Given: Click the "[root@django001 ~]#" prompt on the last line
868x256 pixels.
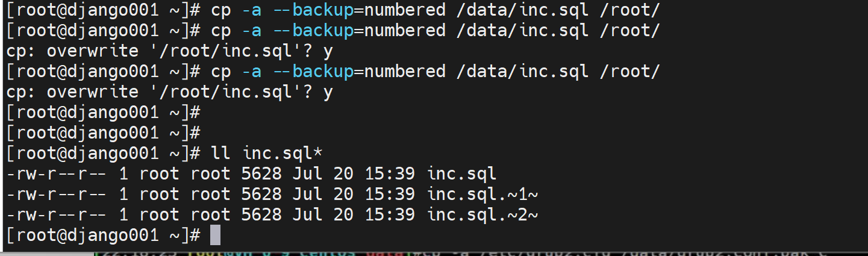Looking at the screenshot, I should point(103,235).
